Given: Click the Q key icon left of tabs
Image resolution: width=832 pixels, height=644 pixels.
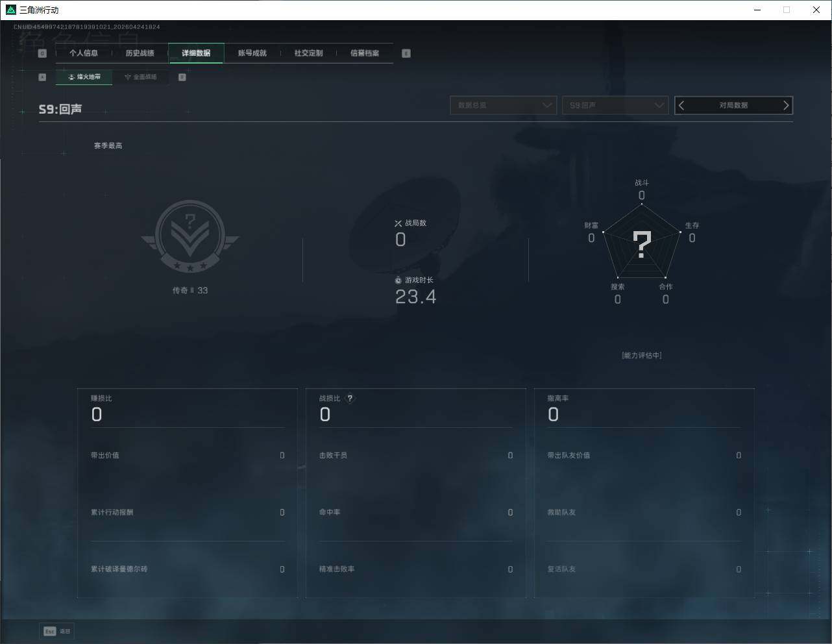Looking at the screenshot, I should coord(42,53).
